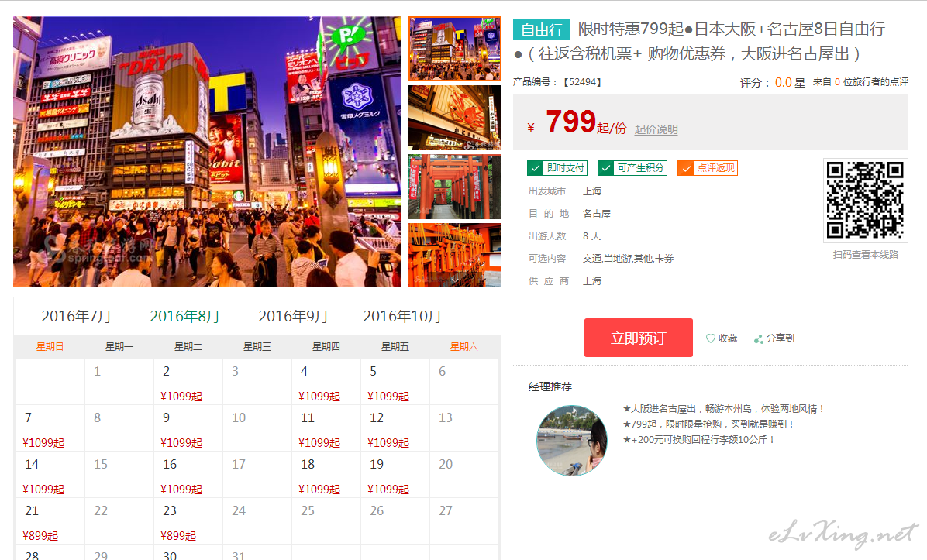927x560 pixels.
Task: Switch calendar to 2016年10月 tab
Action: click(x=402, y=317)
